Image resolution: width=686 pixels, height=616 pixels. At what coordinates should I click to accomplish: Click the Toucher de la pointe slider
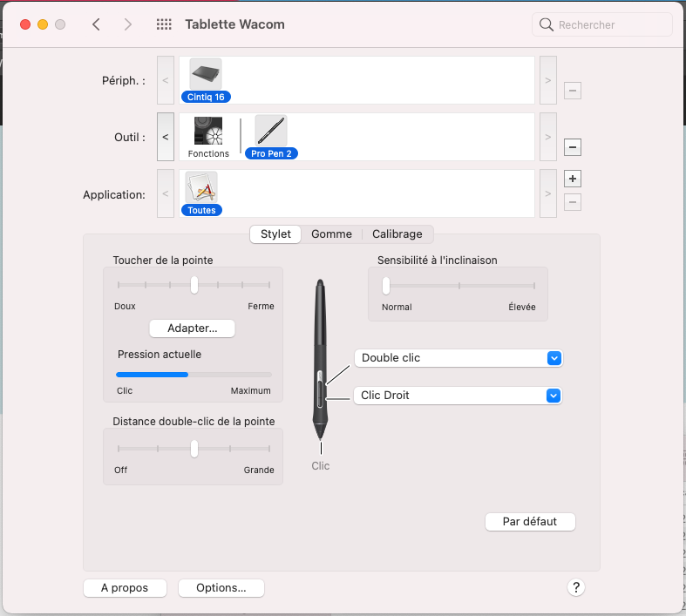194,285
